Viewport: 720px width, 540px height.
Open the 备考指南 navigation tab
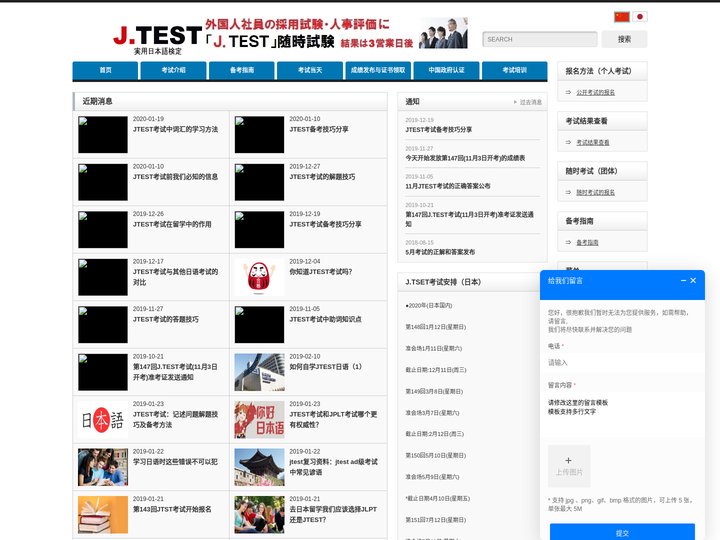tap(242, 70)
